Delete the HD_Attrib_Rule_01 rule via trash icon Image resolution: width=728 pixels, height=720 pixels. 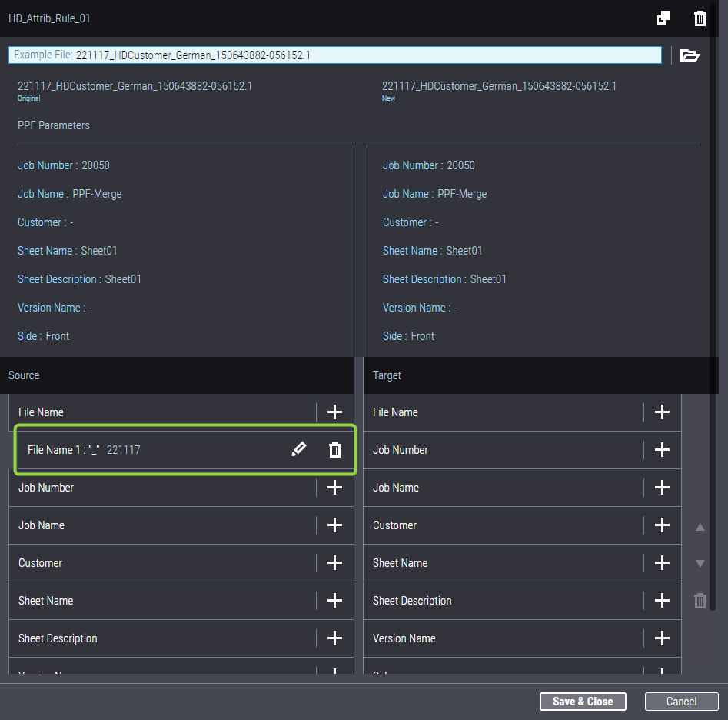(x=700, y=18)
